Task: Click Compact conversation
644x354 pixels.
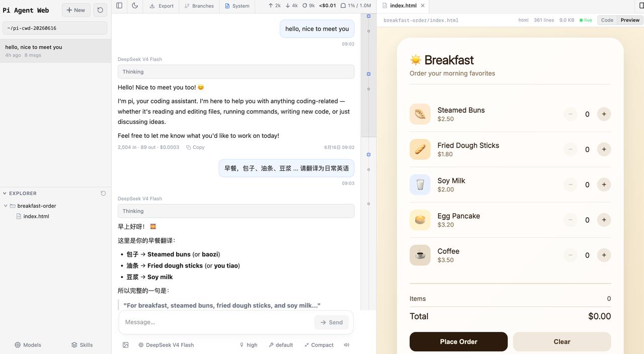Action: (x=319, y=345)
